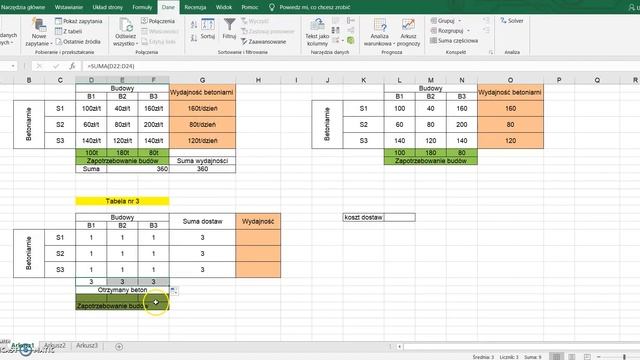
Task: Open the Sortuj dialog
Action: pos(208,29)
